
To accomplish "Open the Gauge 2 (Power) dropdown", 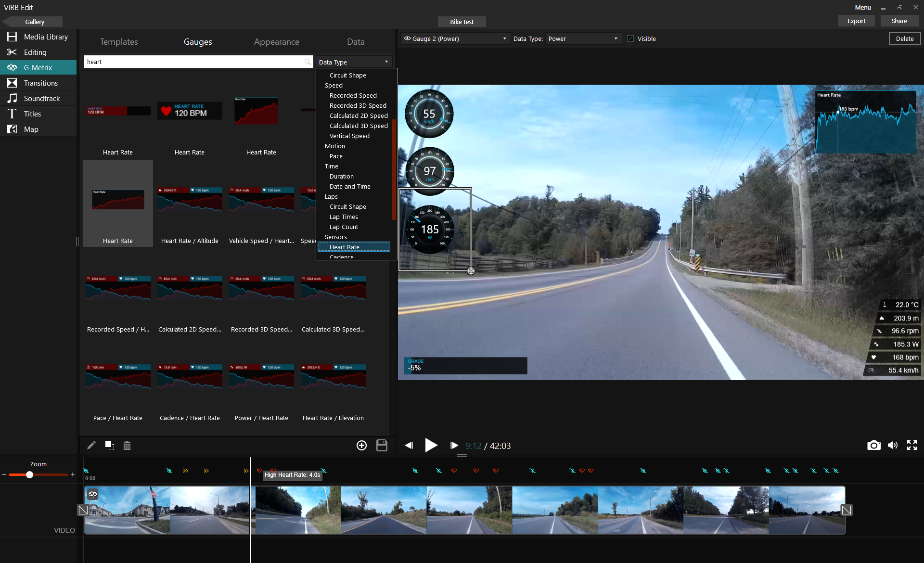I will tap(504, 38).
